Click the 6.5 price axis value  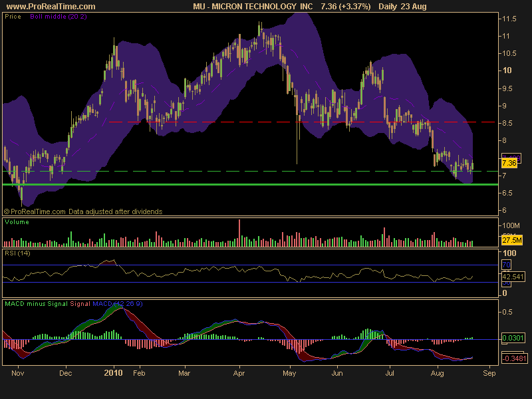click(509, 193)
